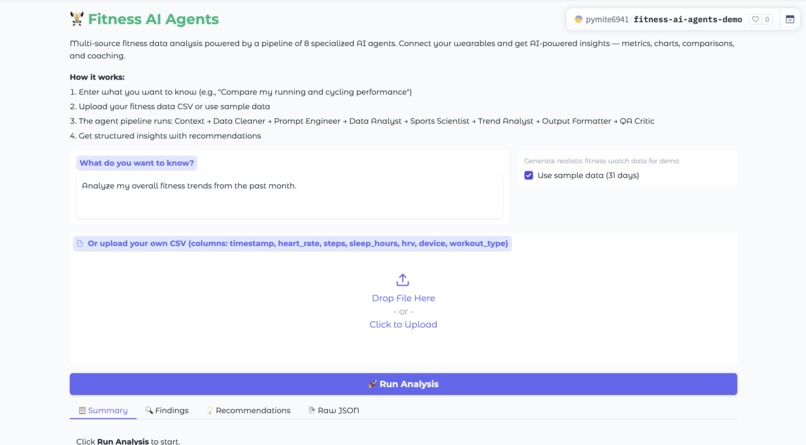Image resolution: width=806 pixels, height=445 pixels.
Task: Like the space with heart icon
Action: [755, 20]
